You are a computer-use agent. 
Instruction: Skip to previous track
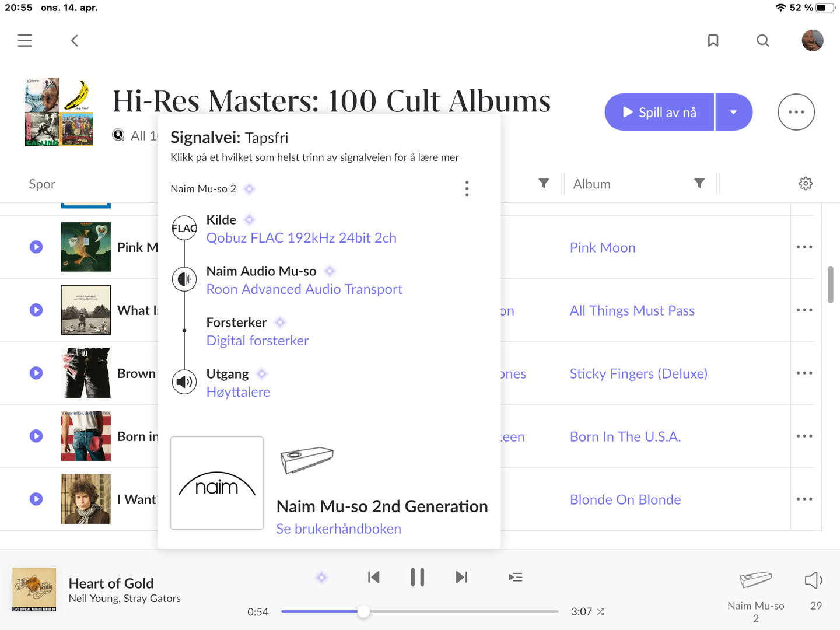click(x=374, y=577)
